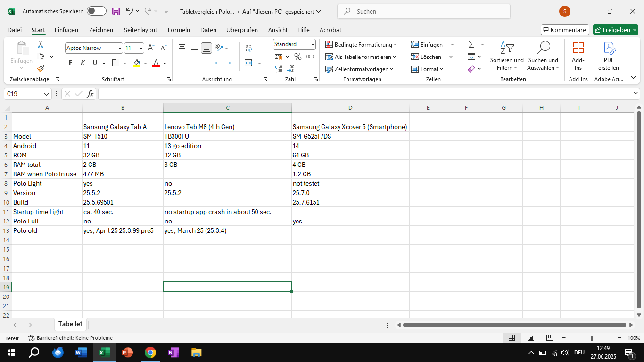Click the Format Painter brush icon

coord(41,68)
